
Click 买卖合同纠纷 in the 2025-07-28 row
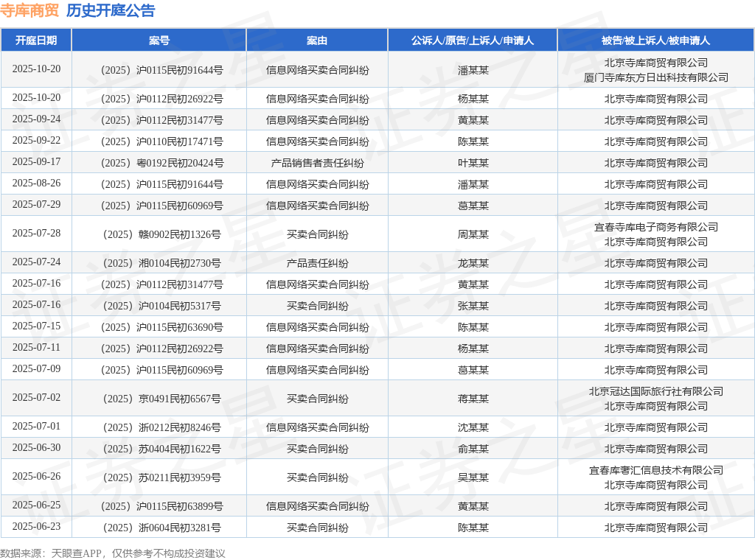click(317, 234)
